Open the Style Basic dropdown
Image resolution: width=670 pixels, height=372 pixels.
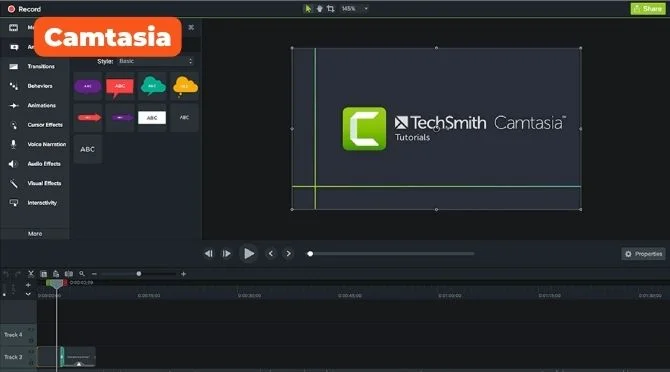point(156,61)
